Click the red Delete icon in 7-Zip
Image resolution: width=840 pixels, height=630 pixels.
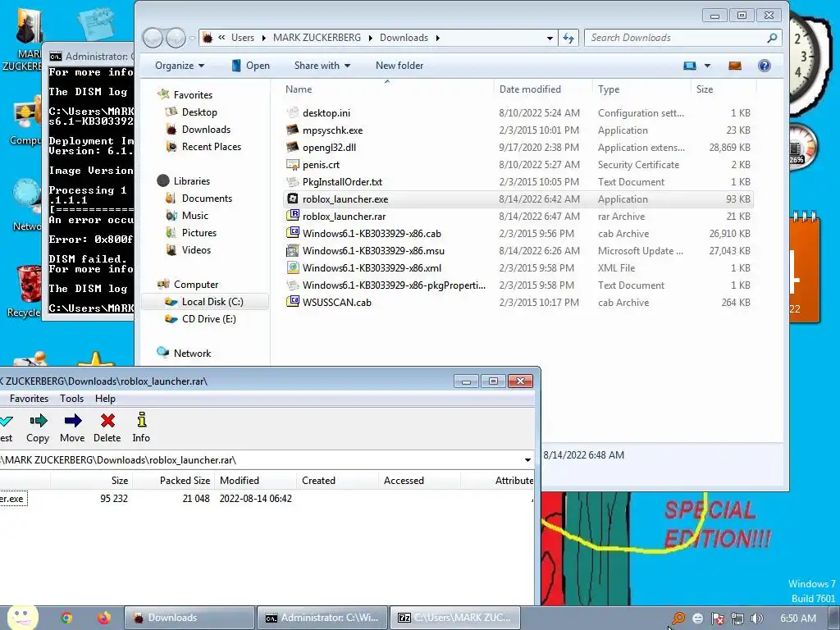[107, 421]
